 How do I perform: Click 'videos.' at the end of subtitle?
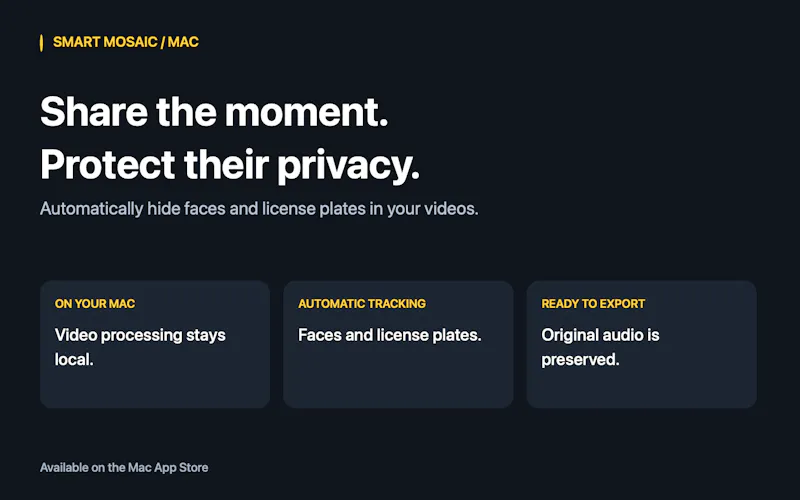click(x=452, y=209)
